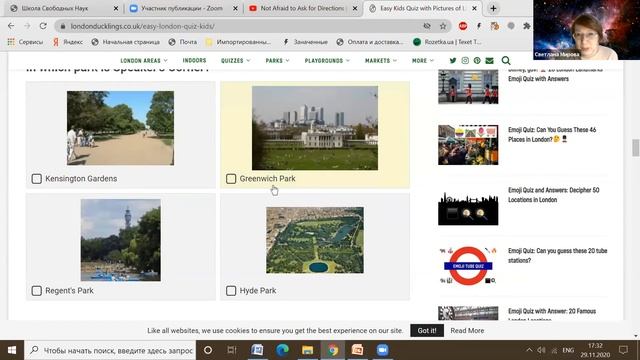Open Microsoft Edge from the taskbar

(x=282, y=350)
